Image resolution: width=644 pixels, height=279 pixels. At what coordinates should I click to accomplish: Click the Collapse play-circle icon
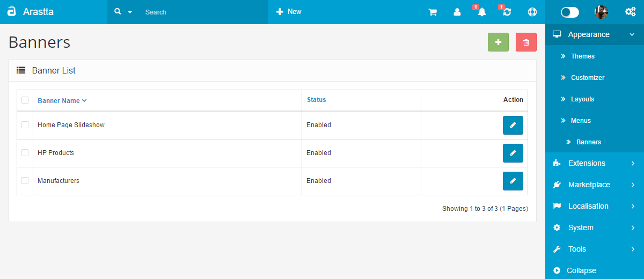[557, 270]
